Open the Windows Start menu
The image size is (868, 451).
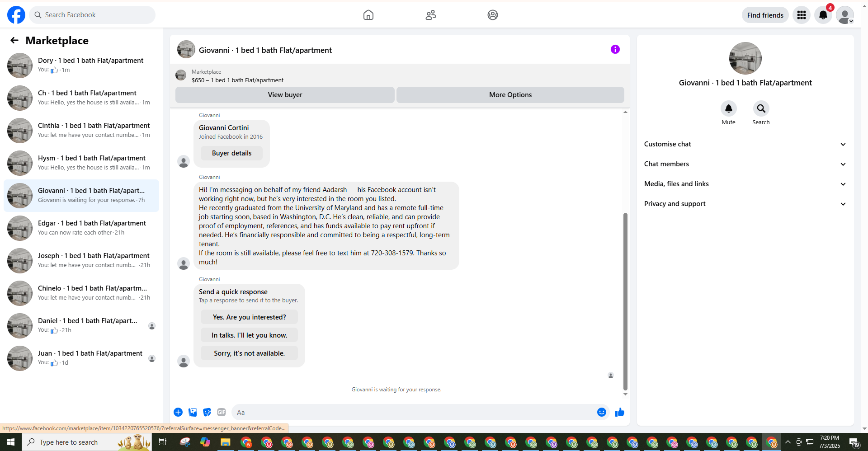click(11, 442)
